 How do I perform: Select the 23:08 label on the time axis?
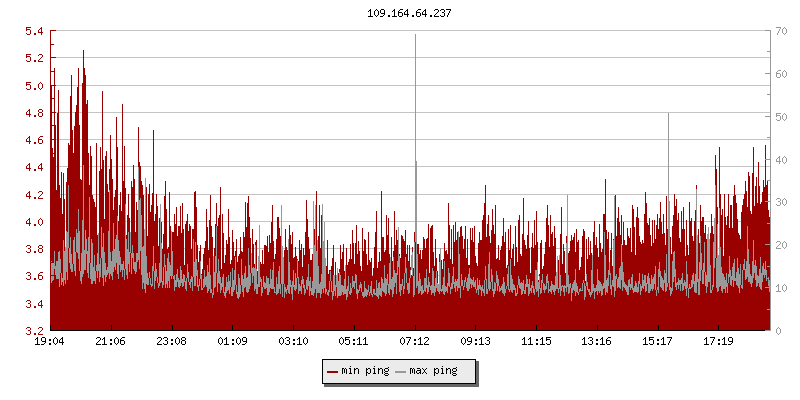(172, 341)
